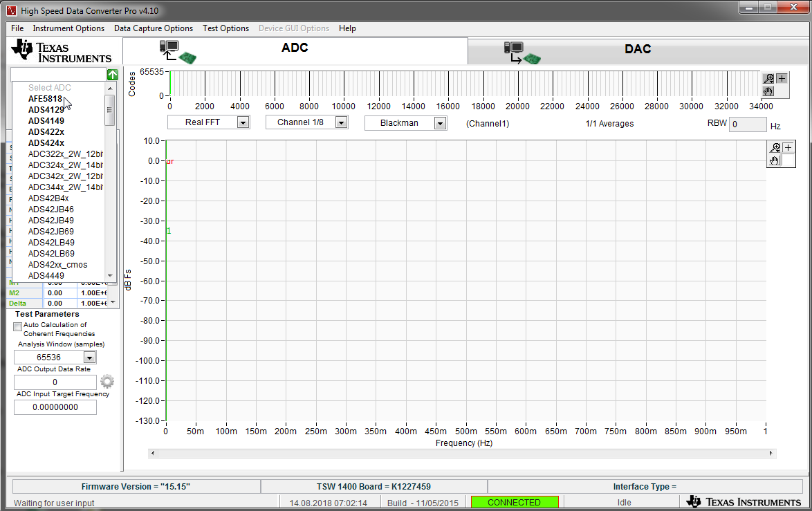Open Instrument Options menu
812x511 pixels.
tap(68, 28)
